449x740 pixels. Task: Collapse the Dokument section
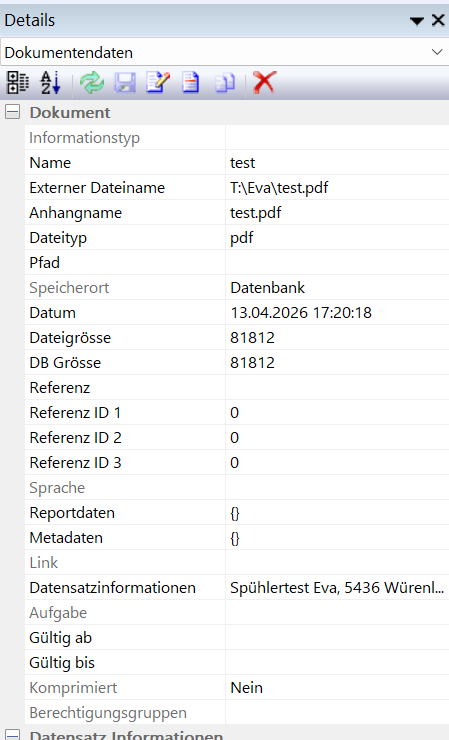click(x=12, y=112)
